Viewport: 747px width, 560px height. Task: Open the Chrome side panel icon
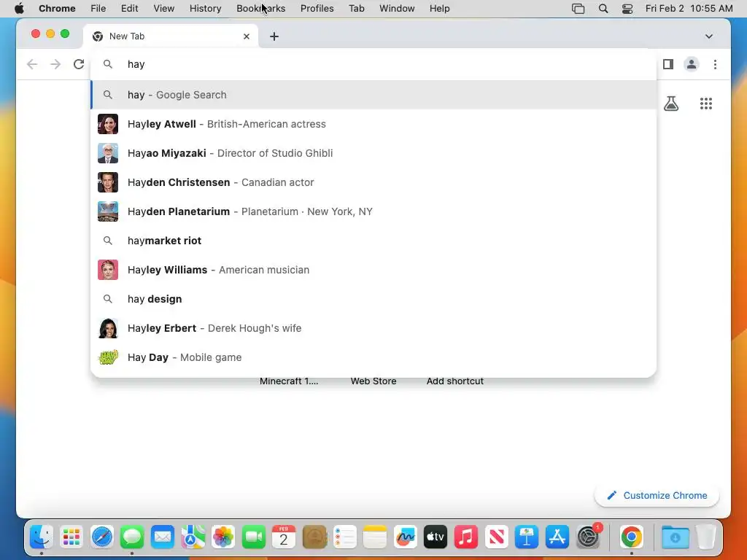[668, 64]
